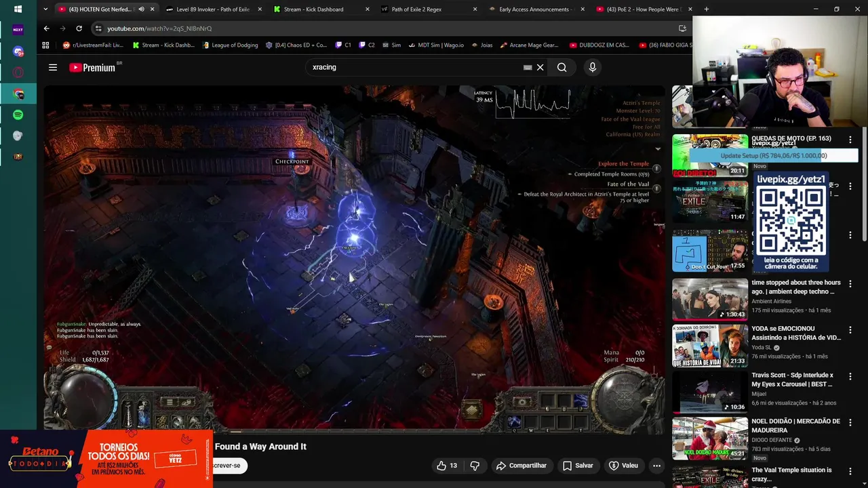Open DUBDOGZ EM CAS bookmark
This screenshot has width=868, height=488.
[599, 45]
